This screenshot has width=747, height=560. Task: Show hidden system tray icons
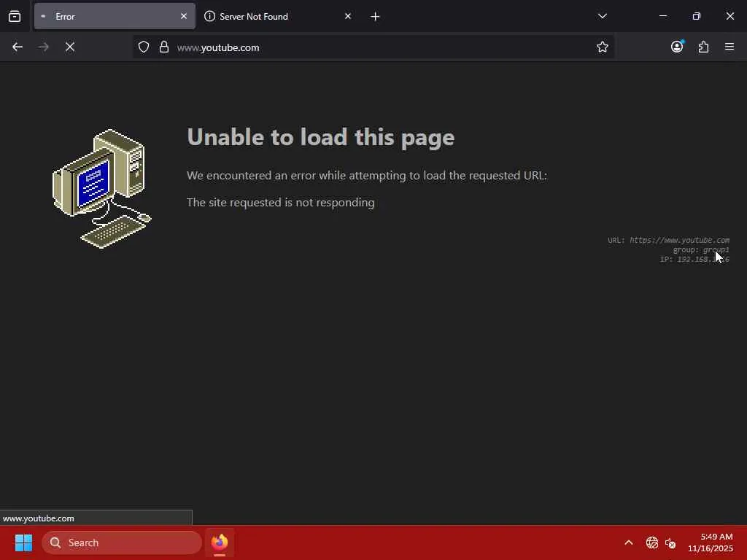pos(629,542)
